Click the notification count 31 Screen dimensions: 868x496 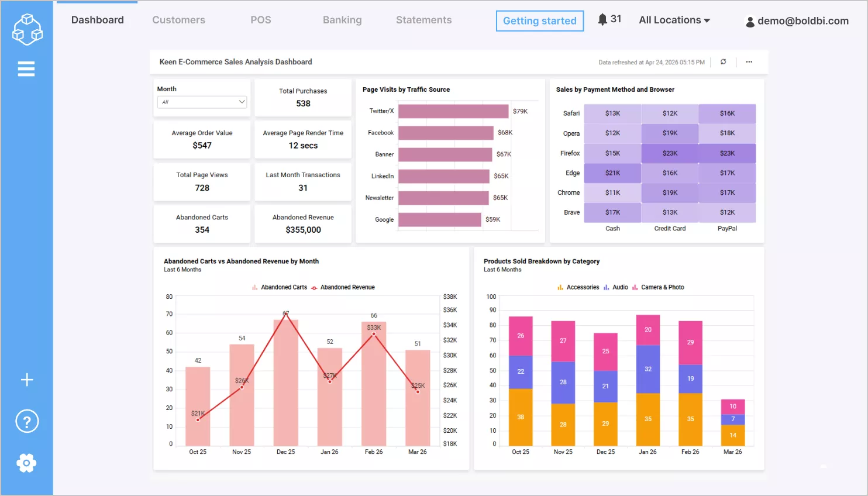click(x=616, y=19)
